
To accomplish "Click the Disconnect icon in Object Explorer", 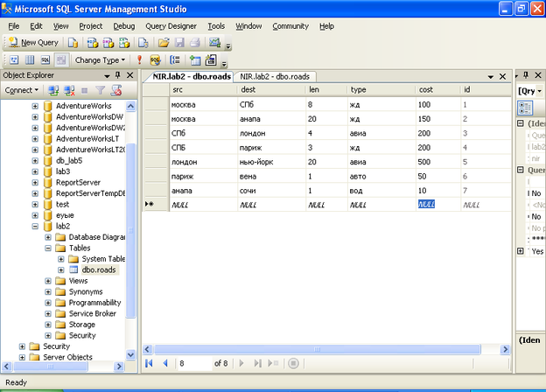I will (x=69, y=90).
